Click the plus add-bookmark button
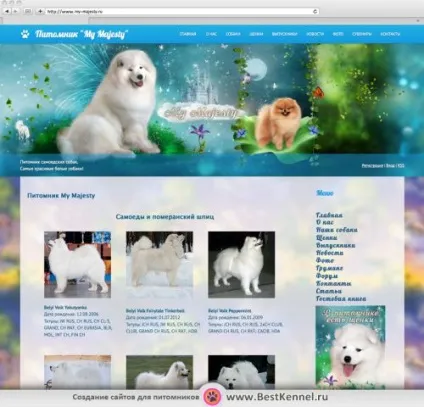Screen dimensions: 424x407 [40, 11]
